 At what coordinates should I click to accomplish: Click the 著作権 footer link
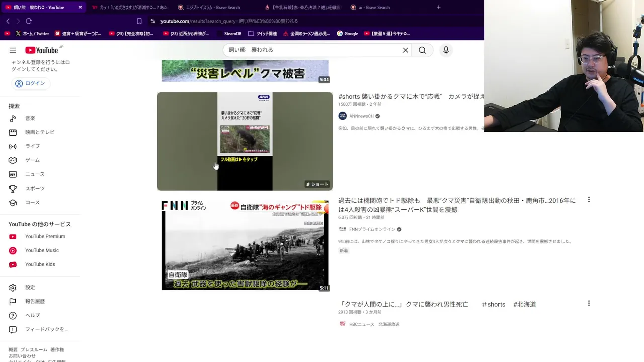pos(57,350)
